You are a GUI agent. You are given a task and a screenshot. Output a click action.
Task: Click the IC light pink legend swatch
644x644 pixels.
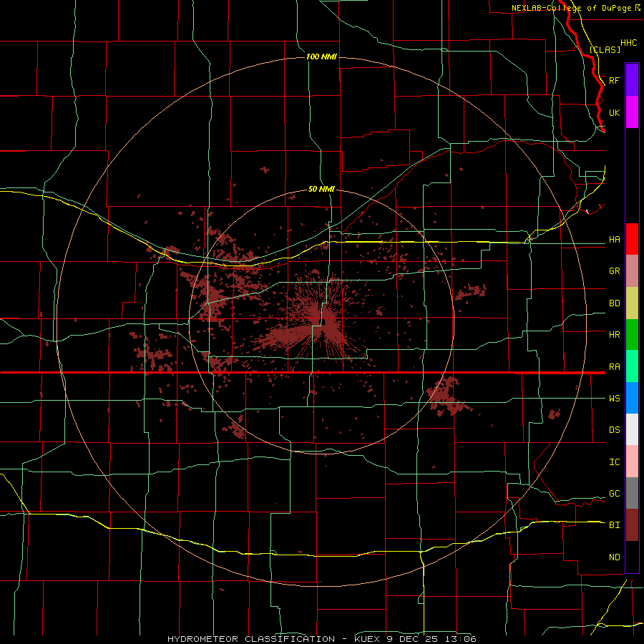point(632,462)
